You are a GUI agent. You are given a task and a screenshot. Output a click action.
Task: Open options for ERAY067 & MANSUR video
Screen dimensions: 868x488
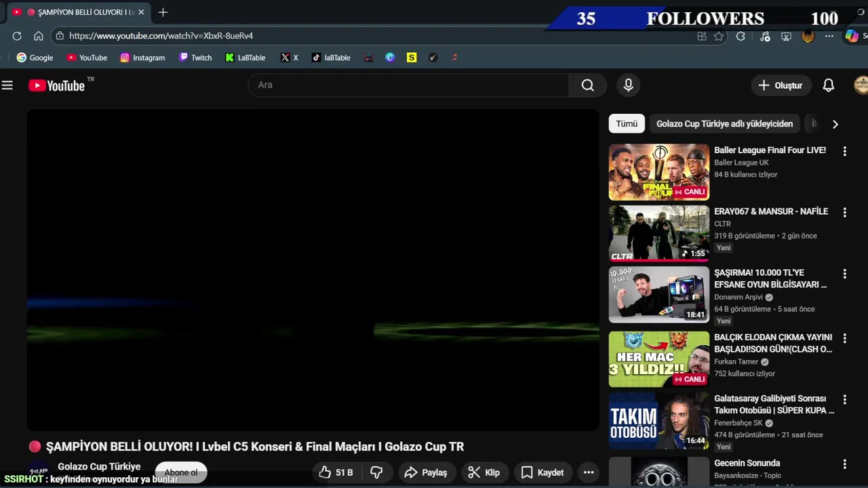(x=844, y=213)
